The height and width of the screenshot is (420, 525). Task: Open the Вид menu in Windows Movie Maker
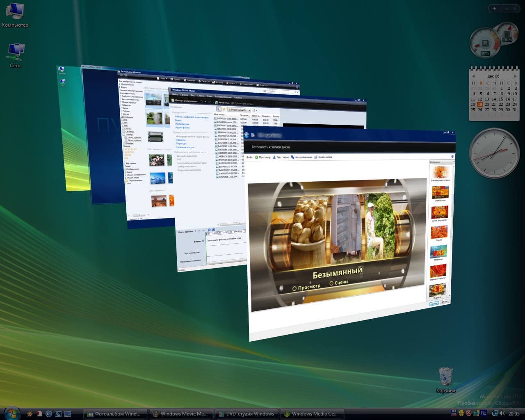193,95
